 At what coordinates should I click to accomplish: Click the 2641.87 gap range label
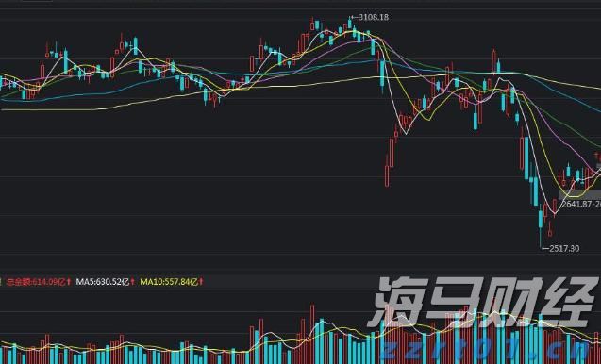click(581, 204)
